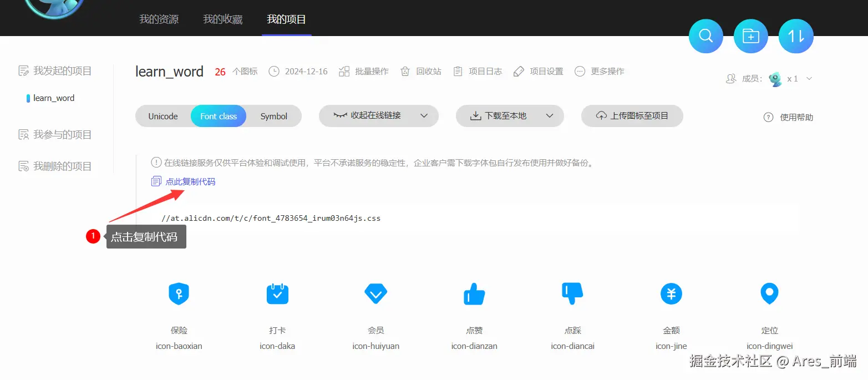Click the 26 icon count number
This screenshot has height=380, width=868.
point(220,72)
